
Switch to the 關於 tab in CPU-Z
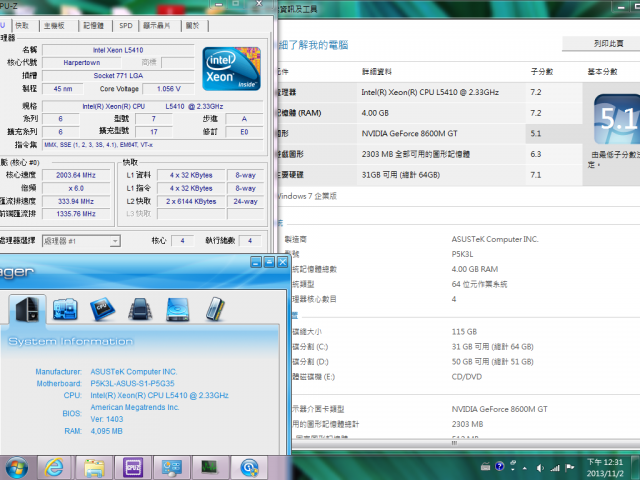pyautogui.click(x=192, y=25)
